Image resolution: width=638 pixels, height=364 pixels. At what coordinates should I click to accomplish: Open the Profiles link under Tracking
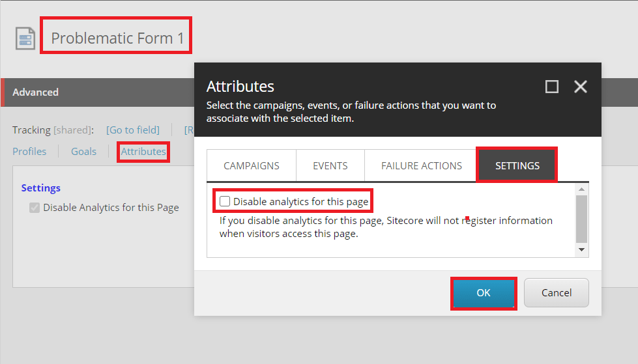click(29, 151)
